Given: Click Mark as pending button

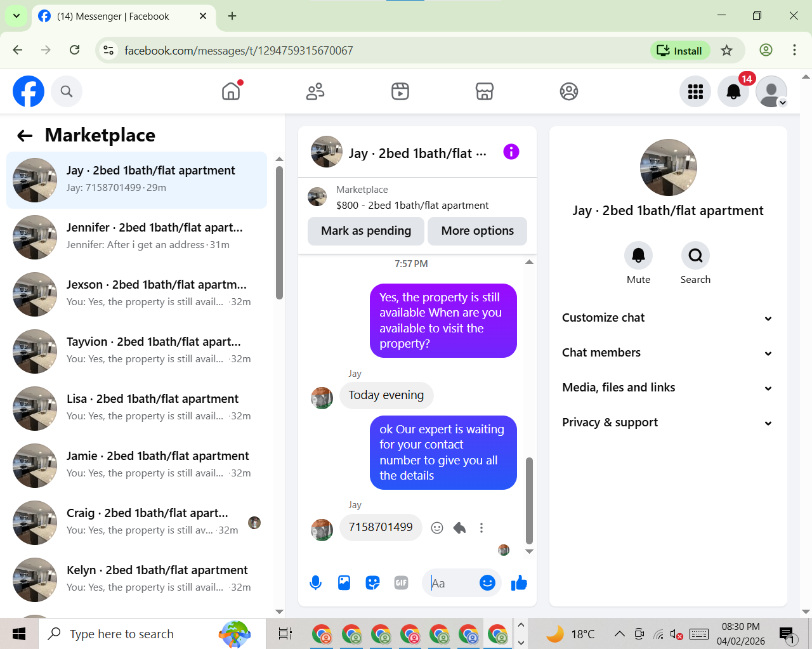Looking at the screenshot, I should (x=366, y=231).
